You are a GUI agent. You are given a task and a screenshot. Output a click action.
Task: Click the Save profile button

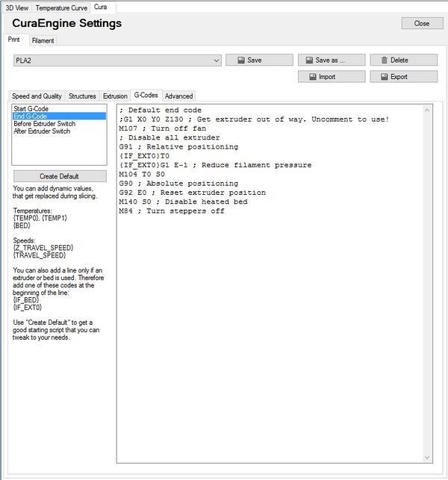click(x=259, y=60)
